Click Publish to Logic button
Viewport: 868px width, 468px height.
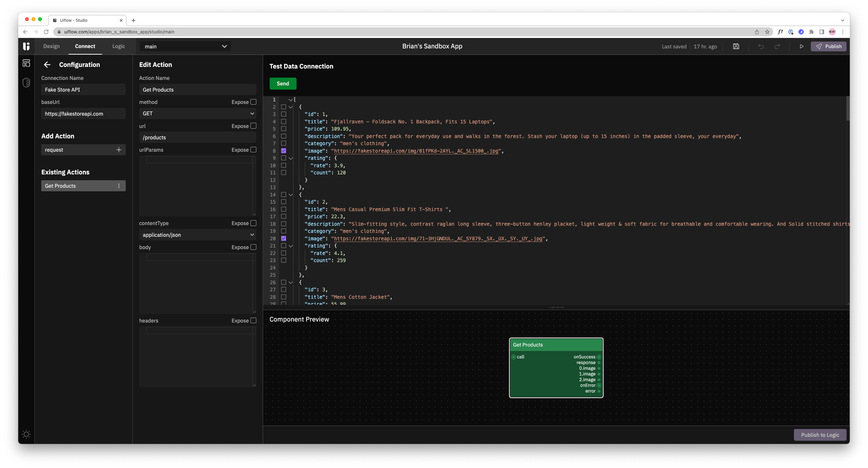(820, 435)
